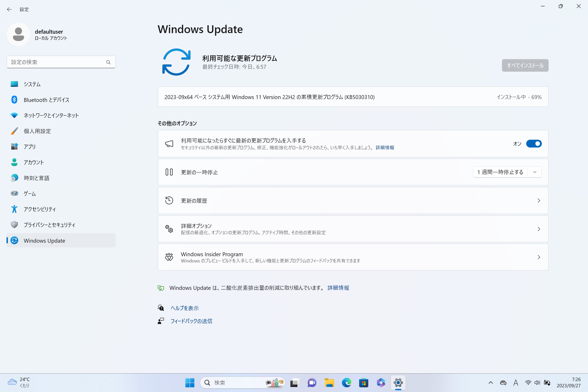Click the すべてインストール button

pyautogui.click(x=525, y=65)
